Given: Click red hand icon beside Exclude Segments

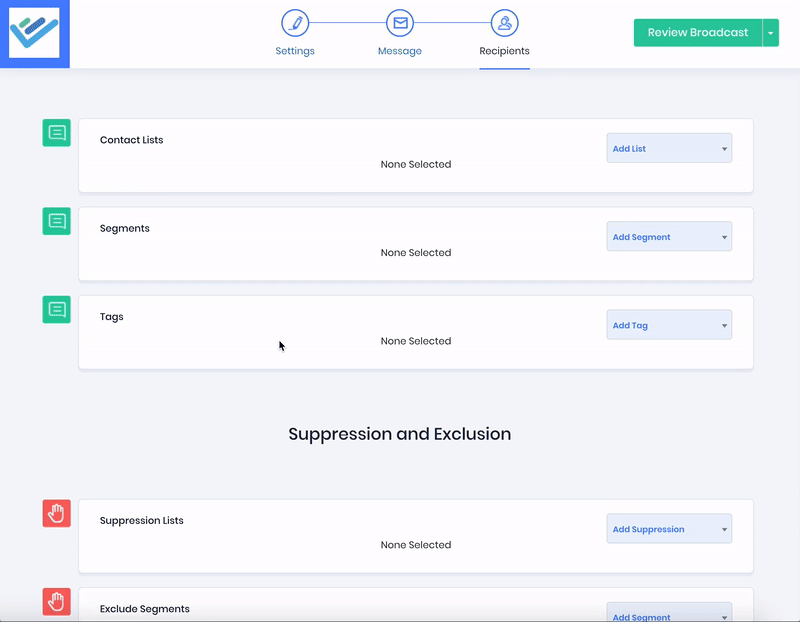Looking at the screenshot, I should (x=57, y=601).
